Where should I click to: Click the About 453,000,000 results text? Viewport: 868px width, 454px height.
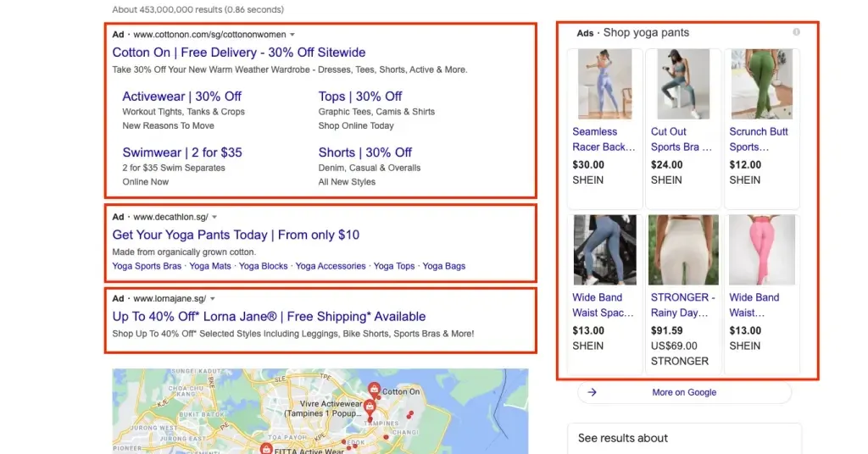click(x=198, y=9)
